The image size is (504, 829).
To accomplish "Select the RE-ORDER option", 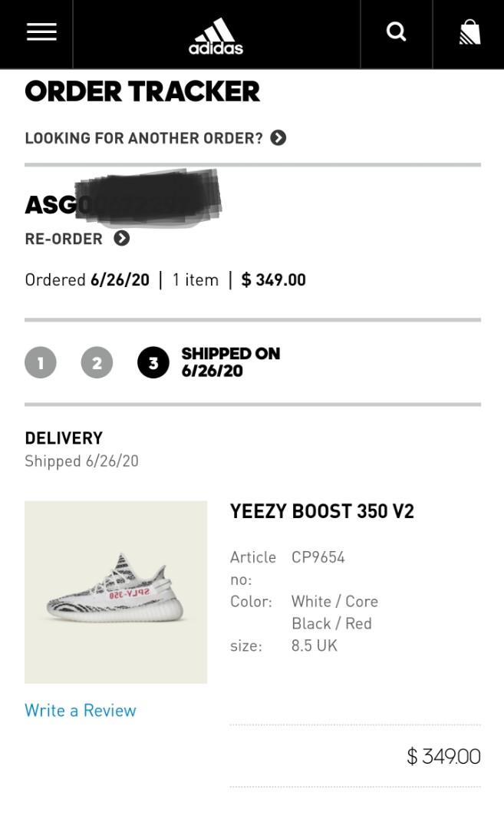I will click(63, 239).
